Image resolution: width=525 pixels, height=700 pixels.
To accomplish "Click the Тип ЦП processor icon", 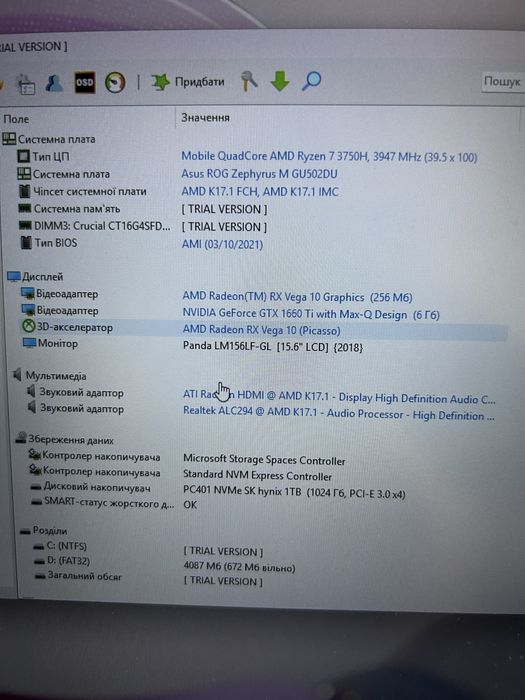I will [23, 156].
